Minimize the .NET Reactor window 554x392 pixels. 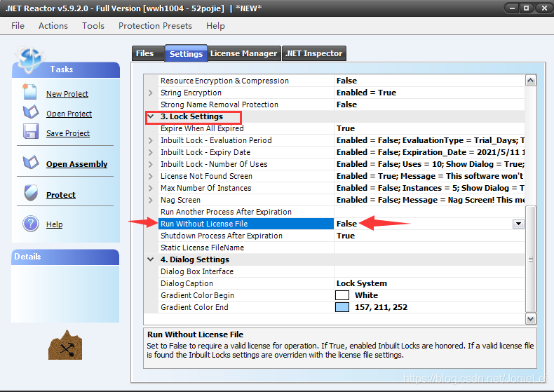tap(512, 8)
